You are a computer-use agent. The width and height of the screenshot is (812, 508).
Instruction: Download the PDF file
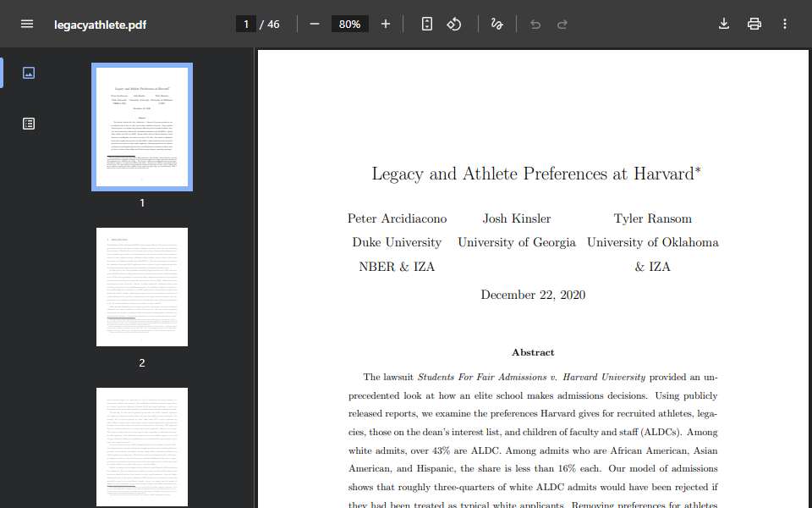pos(724,24)
